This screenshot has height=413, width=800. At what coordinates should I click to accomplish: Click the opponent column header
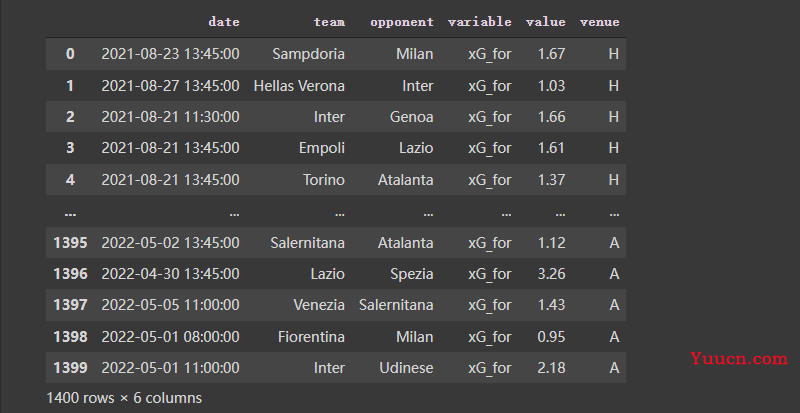(x=402, y=22)
